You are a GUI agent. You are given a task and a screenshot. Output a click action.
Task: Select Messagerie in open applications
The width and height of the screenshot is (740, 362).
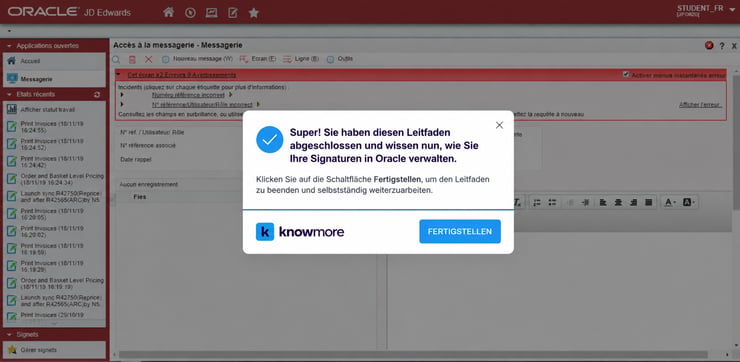click(x=54, y=79)
